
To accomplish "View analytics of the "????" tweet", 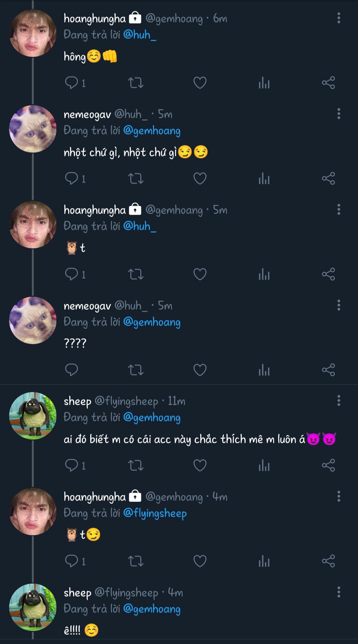I will pyautogui.click(x=264, y=370).
